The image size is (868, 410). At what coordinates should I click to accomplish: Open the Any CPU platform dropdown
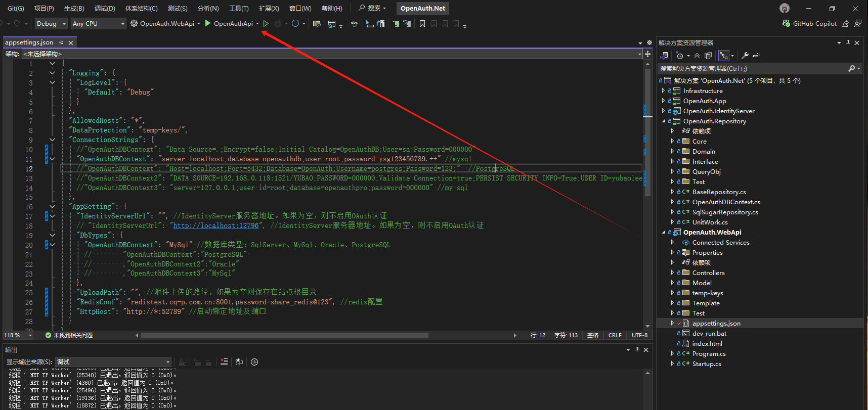tap(98, 23)
